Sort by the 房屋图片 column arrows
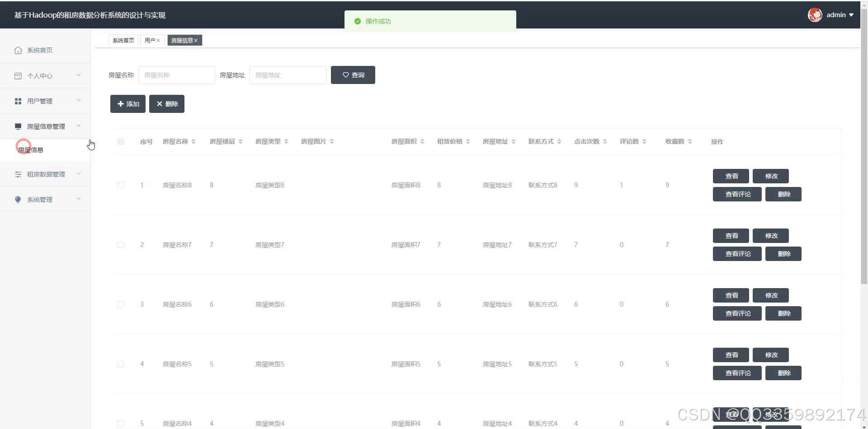The image size is (868, 429). click(x=332, y=142)
